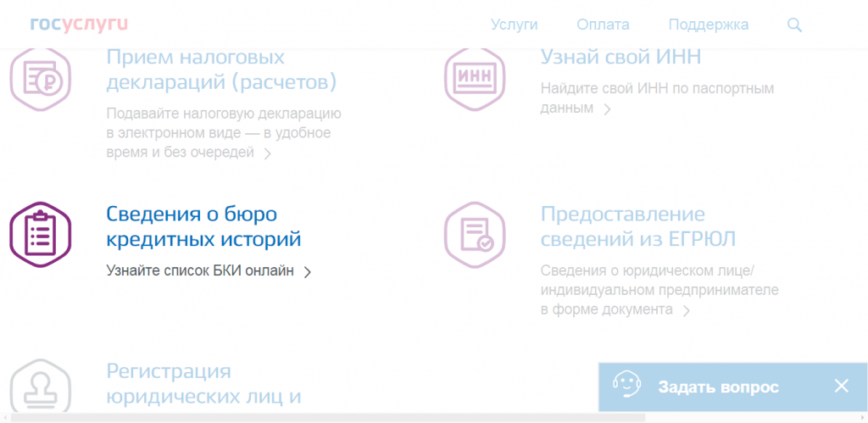Open the Услуги menu
This screenshot has height=423, width=868.
point(514,25)
